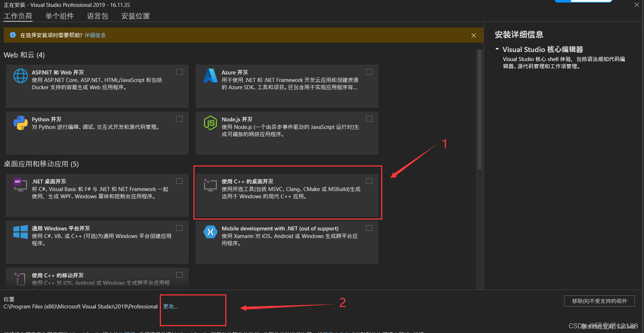Screen dimensions: 644x333
Task: Click the 移除(R)不受支持的组件 button
Action: 599,301
